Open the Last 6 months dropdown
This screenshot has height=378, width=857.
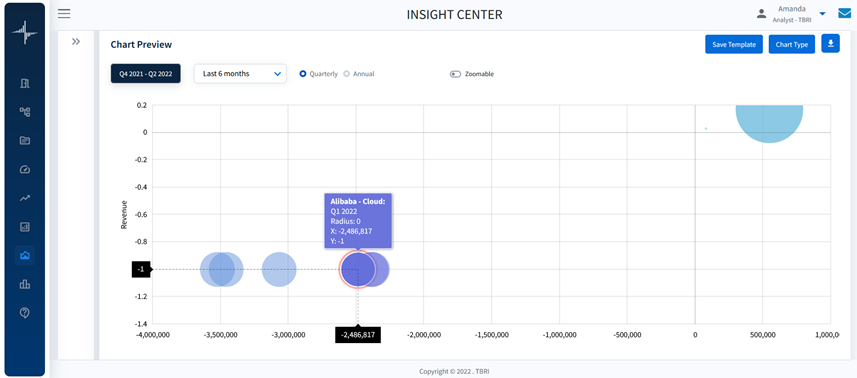[x=240, y=74]
